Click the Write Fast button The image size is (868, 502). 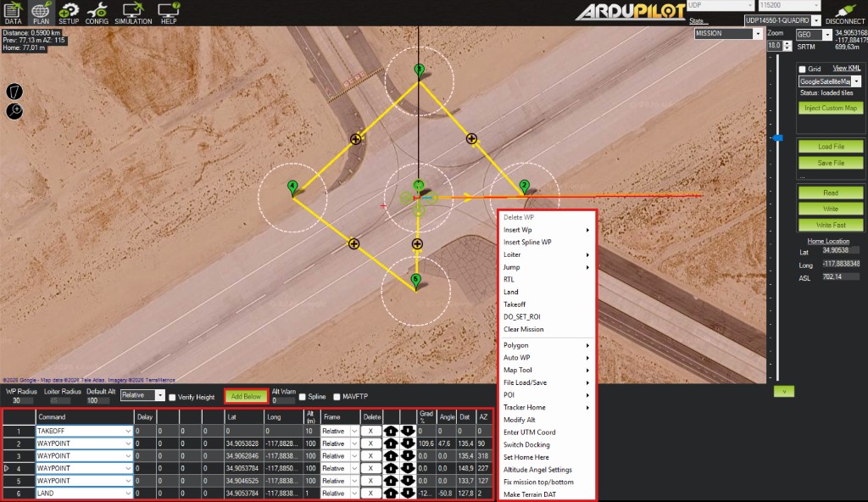(831, 225)
